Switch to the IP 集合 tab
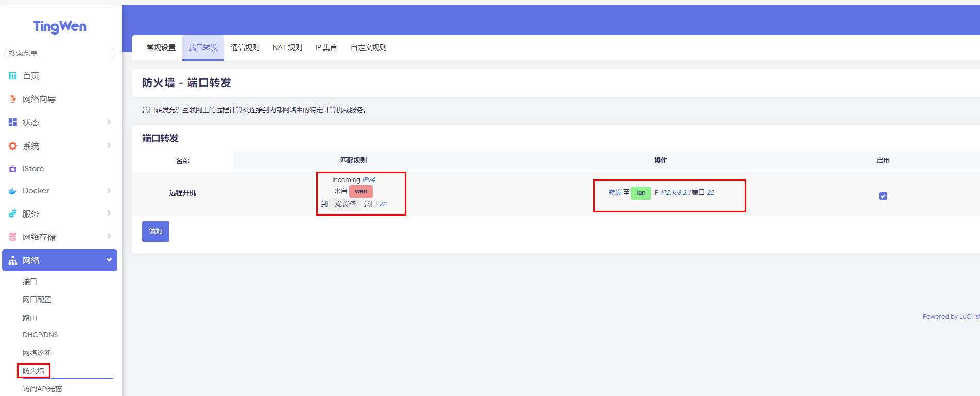The height and width of the screenshot is (396, 980). [326, 47]
